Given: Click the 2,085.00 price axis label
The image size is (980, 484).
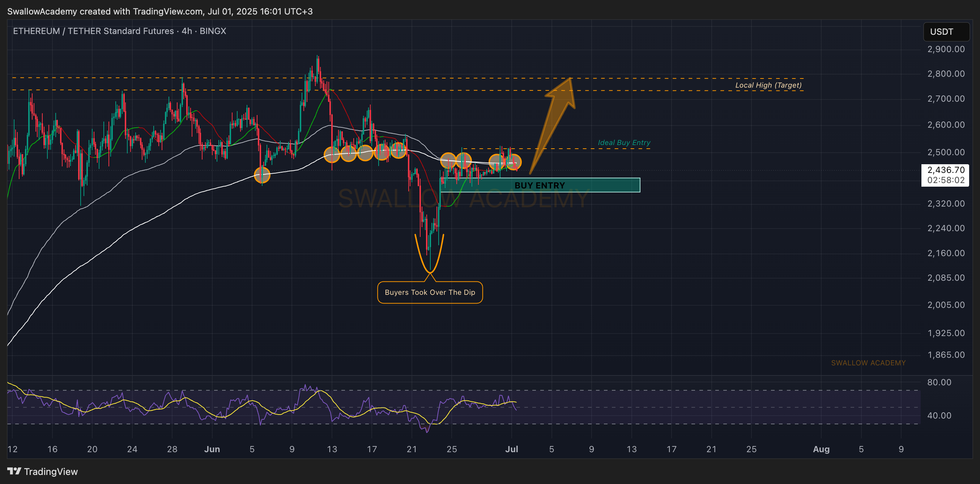Looking at the screenshot, I should (946, 278).
